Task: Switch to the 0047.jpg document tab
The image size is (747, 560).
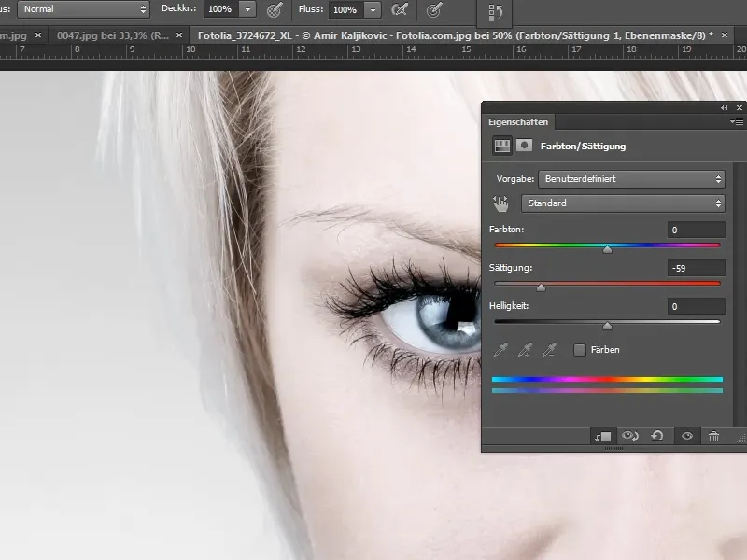Action: [107, 35]
